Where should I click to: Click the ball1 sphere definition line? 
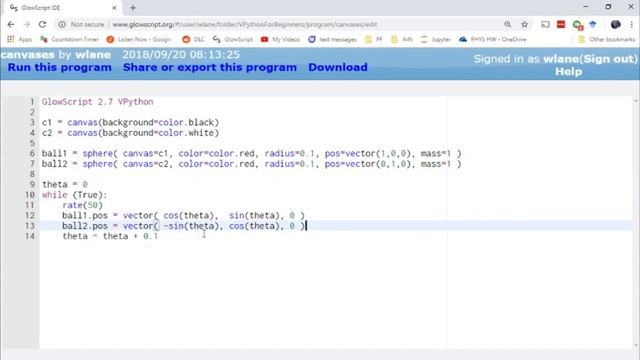tap(251, 153)
